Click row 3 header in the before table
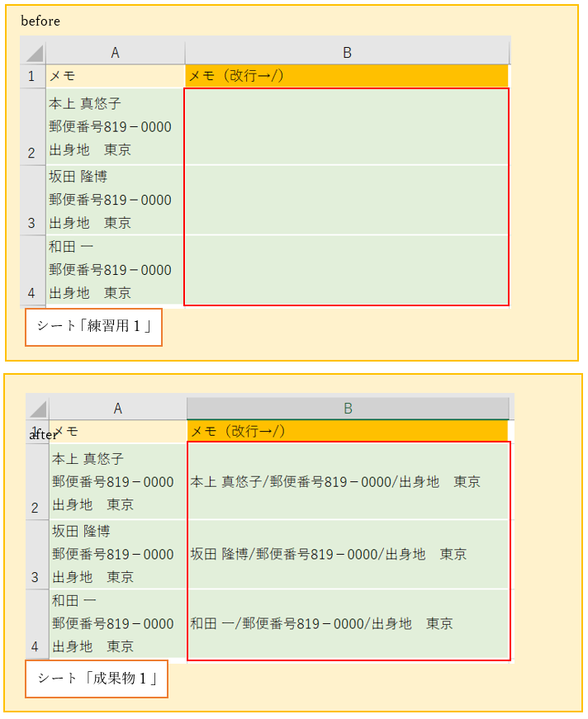This screenshot has height=719, width=588. (x=32, y=201)
